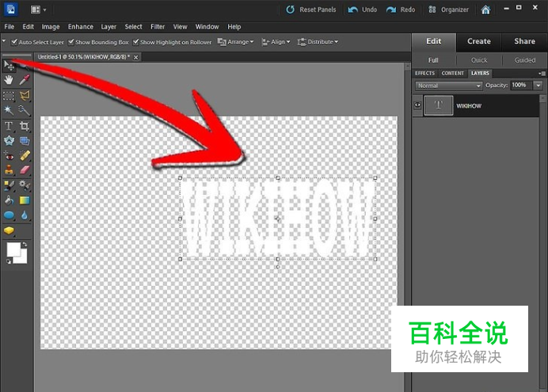Image resolution: width=548 pixels, height=392 pixels.
Task: Click the Home welcome screen icon
Action: (x=485, y=10)
